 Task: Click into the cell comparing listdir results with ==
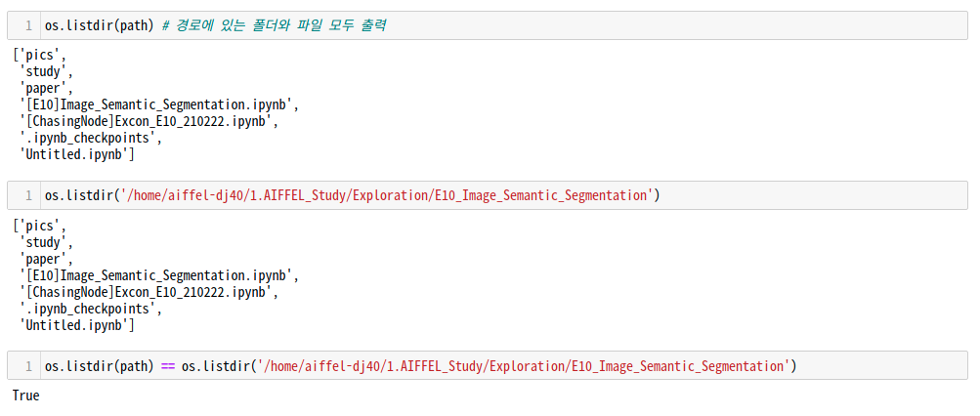coord(488,365)
